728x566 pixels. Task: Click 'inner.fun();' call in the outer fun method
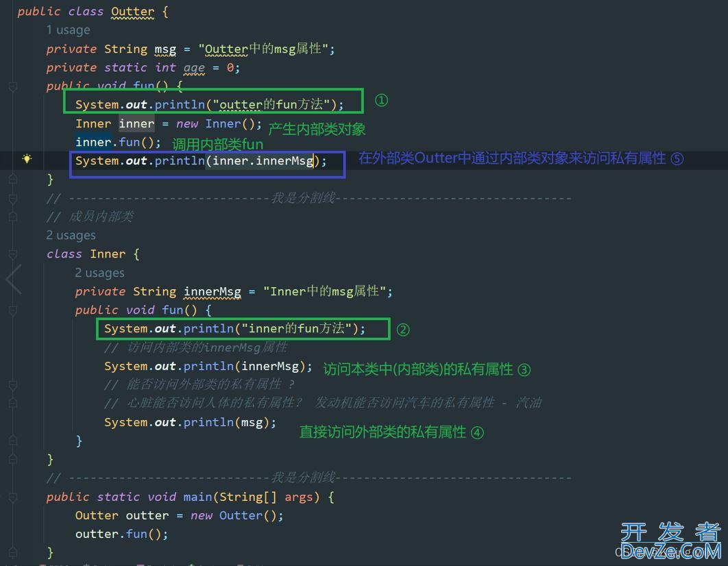(x=119, y=142)
